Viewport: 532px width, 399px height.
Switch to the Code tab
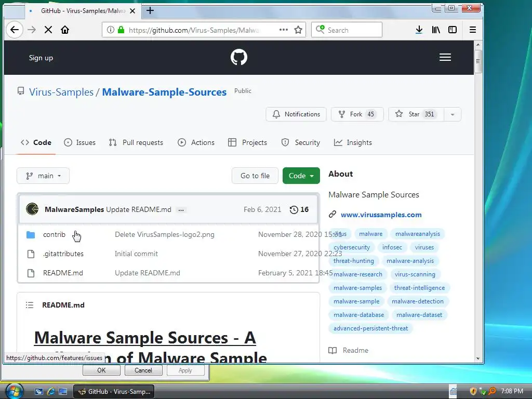pos(36,142)
